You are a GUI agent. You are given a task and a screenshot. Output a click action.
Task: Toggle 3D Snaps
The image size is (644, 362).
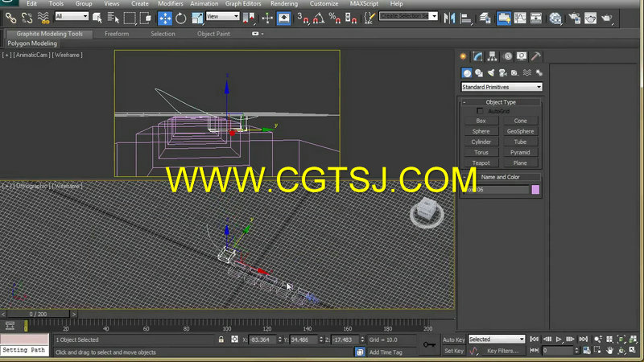click(303, 18)
